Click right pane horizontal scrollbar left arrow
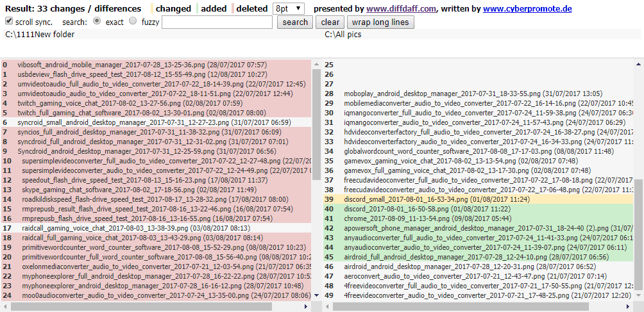This screenshot has height=312, width=644. pyautogui.click(x=326, y=306)
